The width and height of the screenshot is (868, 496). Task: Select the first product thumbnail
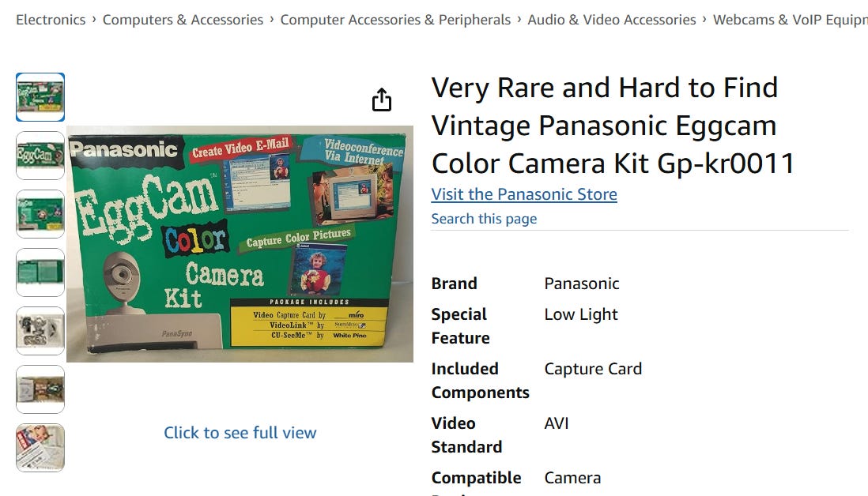[x=40, y=97]
